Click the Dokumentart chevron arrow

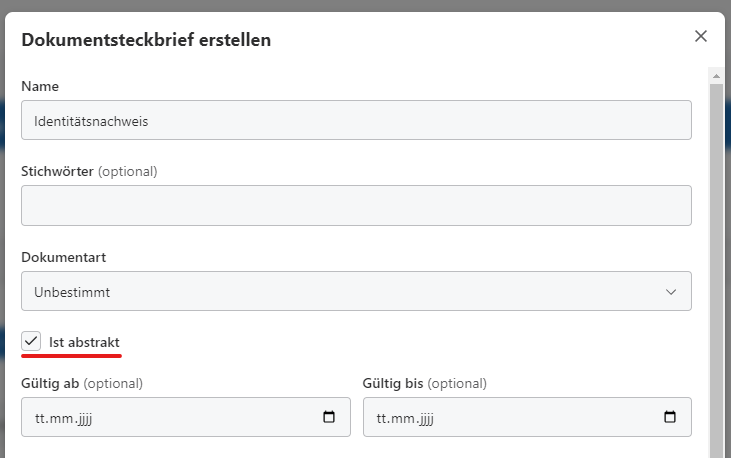click(x=670, y=292)
